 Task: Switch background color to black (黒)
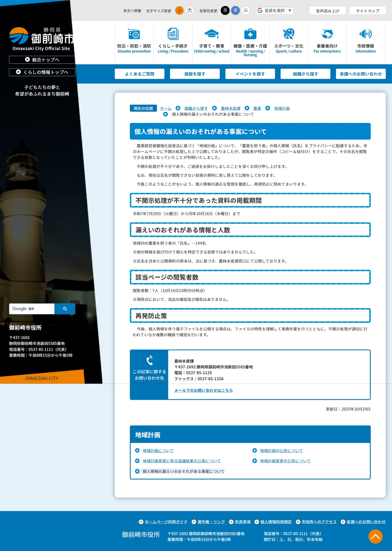click(225, 11)
